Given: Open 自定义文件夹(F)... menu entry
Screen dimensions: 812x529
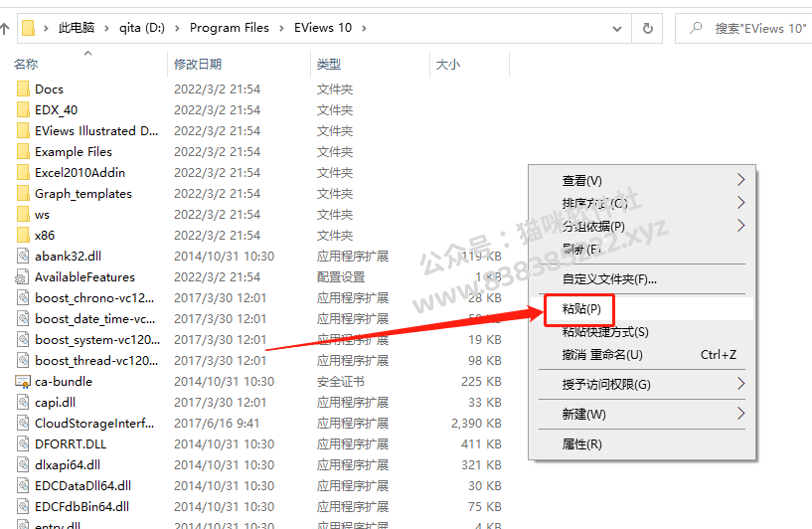Looking at the screenshot, I should point(642,279).
